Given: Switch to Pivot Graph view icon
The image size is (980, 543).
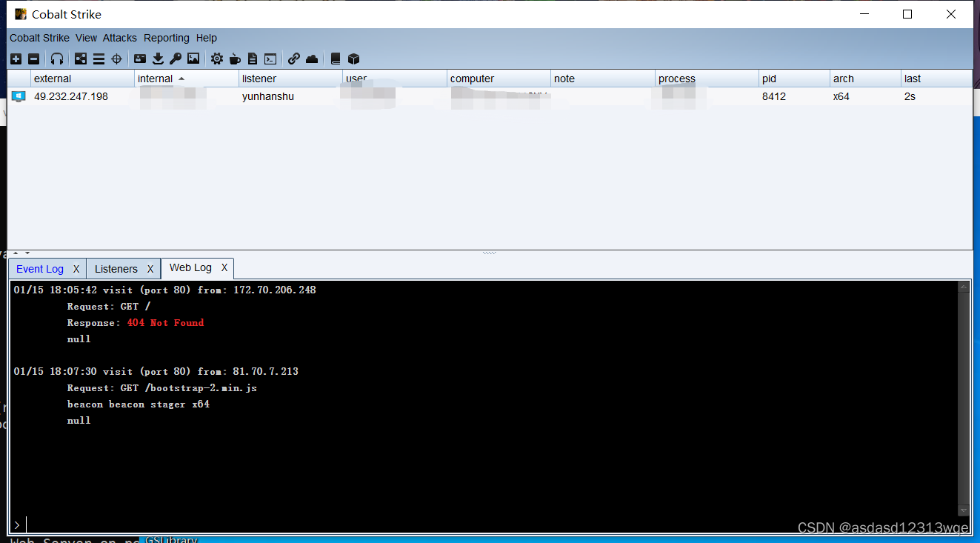Looking at the screenshot, I should point(81,59).
